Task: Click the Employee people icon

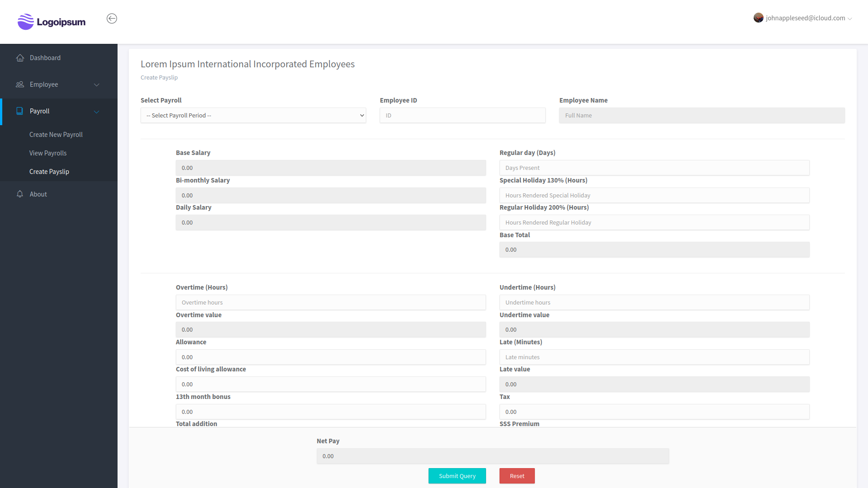Action: pyautogui.click(x=20, y=84)
